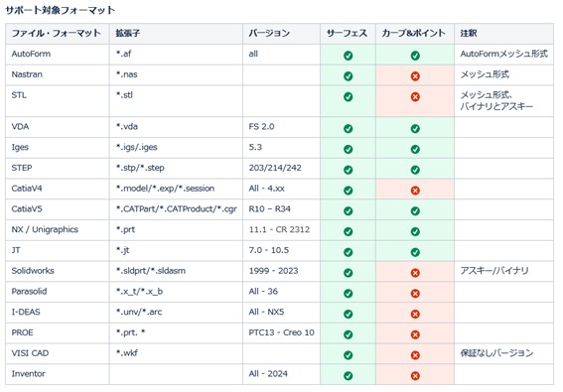Click the Nastran curve & point cross icon
The image size is (563, 392).
(415, 76)
